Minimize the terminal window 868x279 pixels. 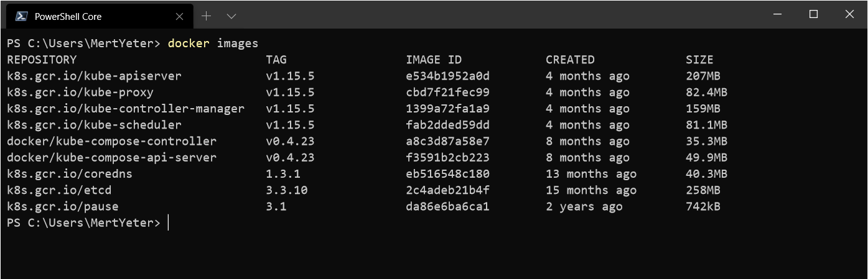click(777, 14)
